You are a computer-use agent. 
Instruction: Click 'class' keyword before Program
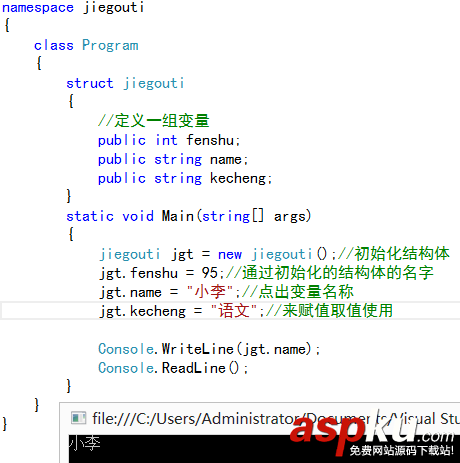(53, 45)
